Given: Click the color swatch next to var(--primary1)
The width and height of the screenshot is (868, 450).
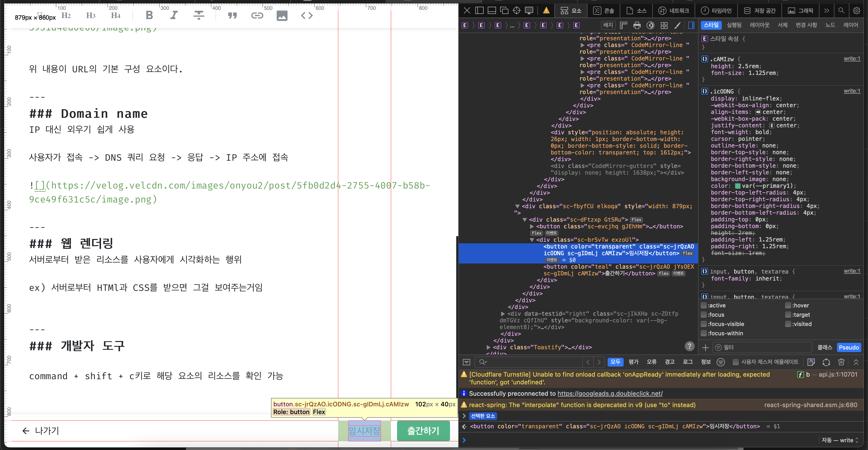Looking at the screenshot, I should click(738, 186).
